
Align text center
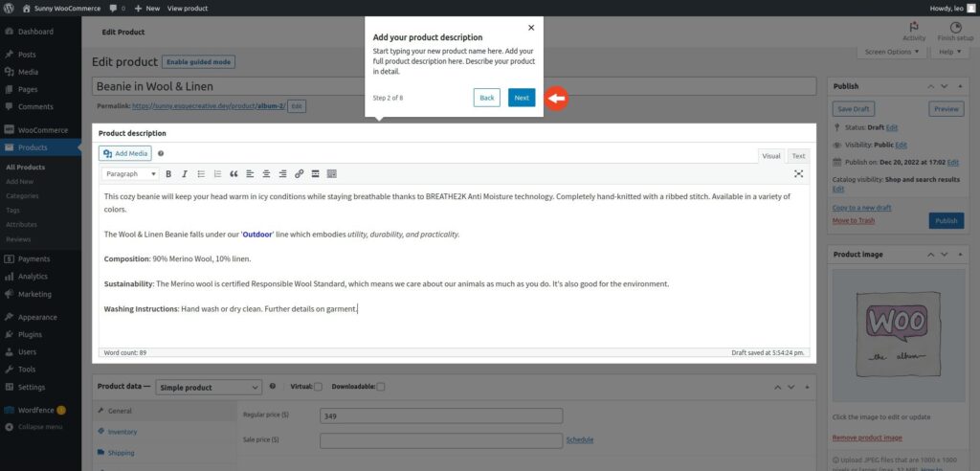[266, 174]
